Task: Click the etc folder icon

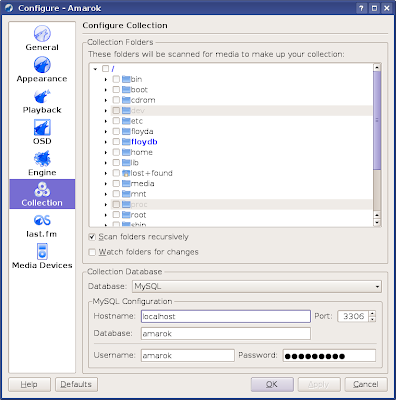Action: click(126, 121)
